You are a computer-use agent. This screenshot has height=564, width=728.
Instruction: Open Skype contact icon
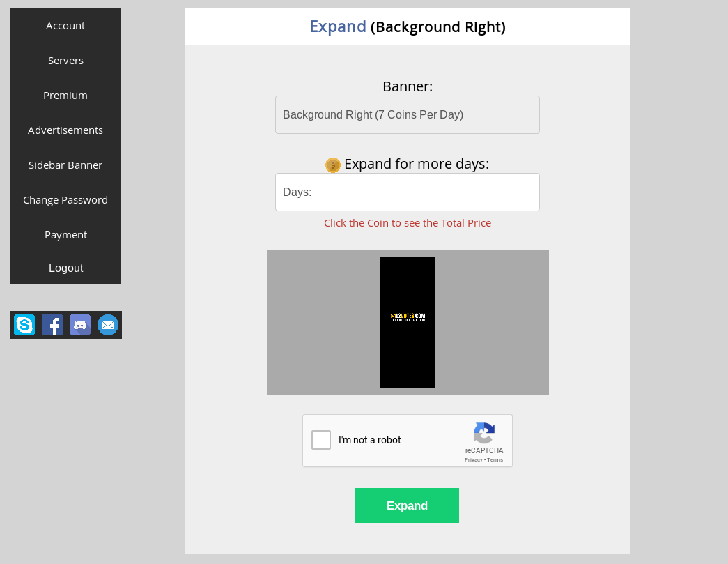tap(24, 325)
